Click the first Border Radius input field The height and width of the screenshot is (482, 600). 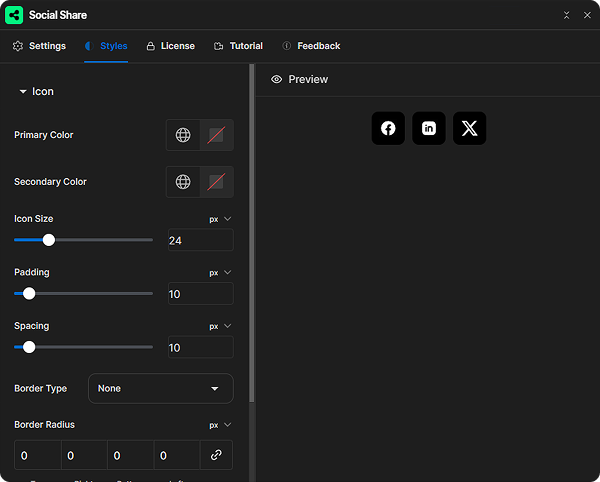(x=38, y=455)
